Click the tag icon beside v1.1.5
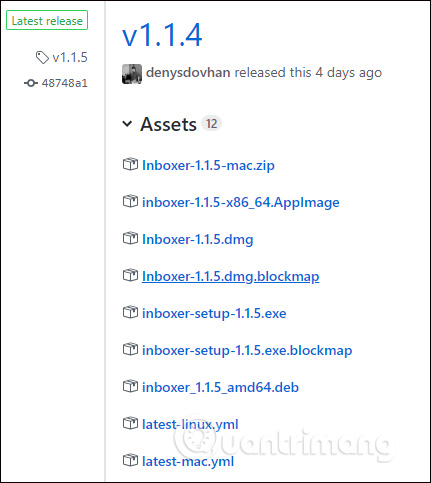The image size is (431, 483). (42, 57)
